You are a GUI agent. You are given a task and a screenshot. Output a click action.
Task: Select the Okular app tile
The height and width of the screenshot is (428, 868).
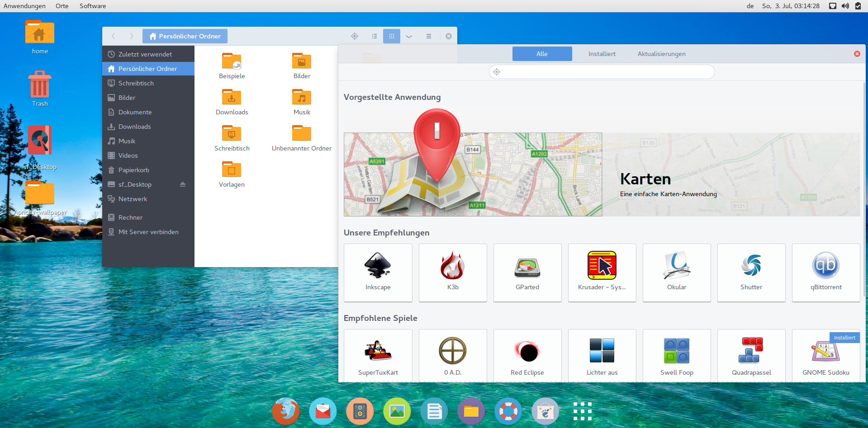[677, 273]
